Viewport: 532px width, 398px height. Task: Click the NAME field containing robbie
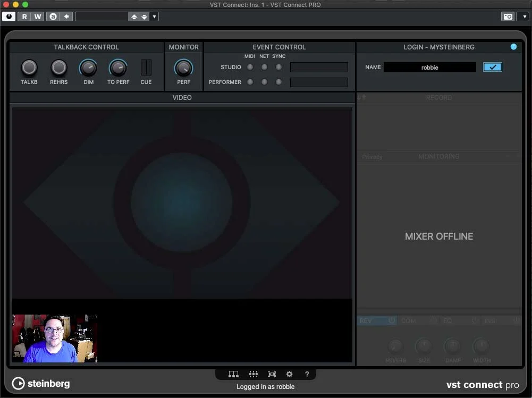pos(430,67)
